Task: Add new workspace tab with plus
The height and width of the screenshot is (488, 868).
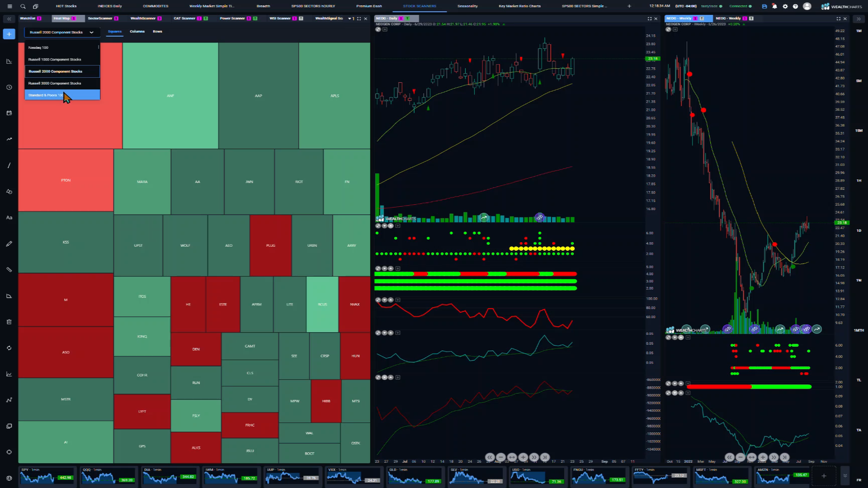Action: pos(629,6)
